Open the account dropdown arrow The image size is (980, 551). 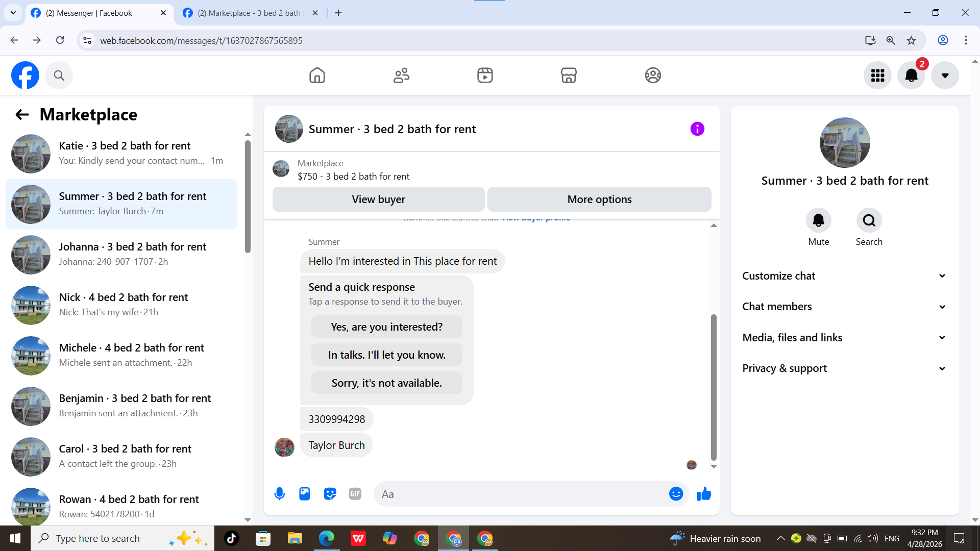[945, 76]
